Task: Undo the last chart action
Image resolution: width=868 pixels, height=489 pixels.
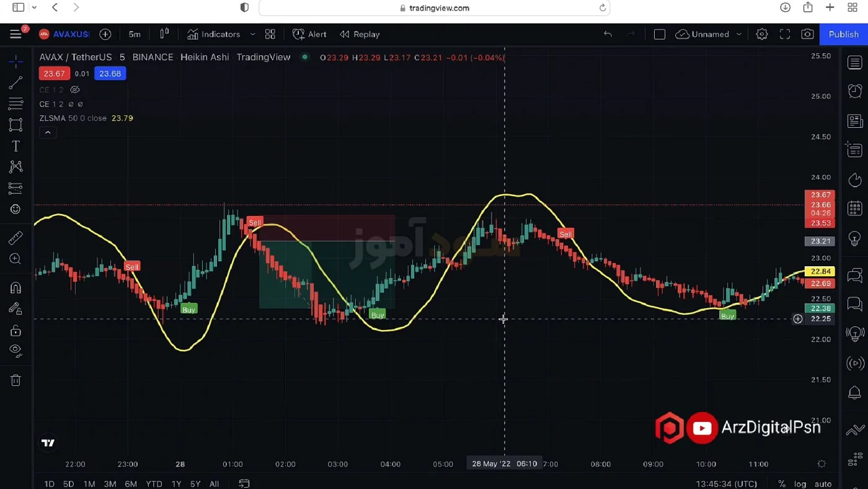Action: click(x=608, y=34)
